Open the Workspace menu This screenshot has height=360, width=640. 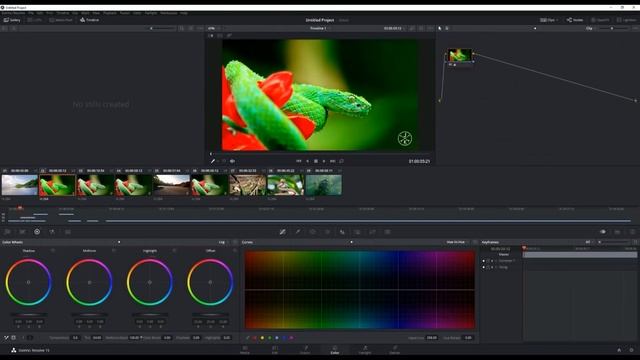coord(169,13)
